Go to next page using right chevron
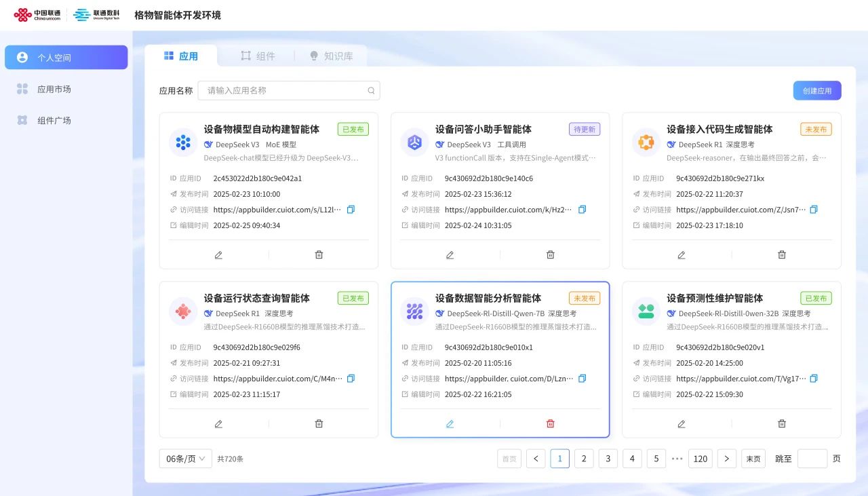Image resolution: width=868 pixels, height=496 pixels. (726, 459)
